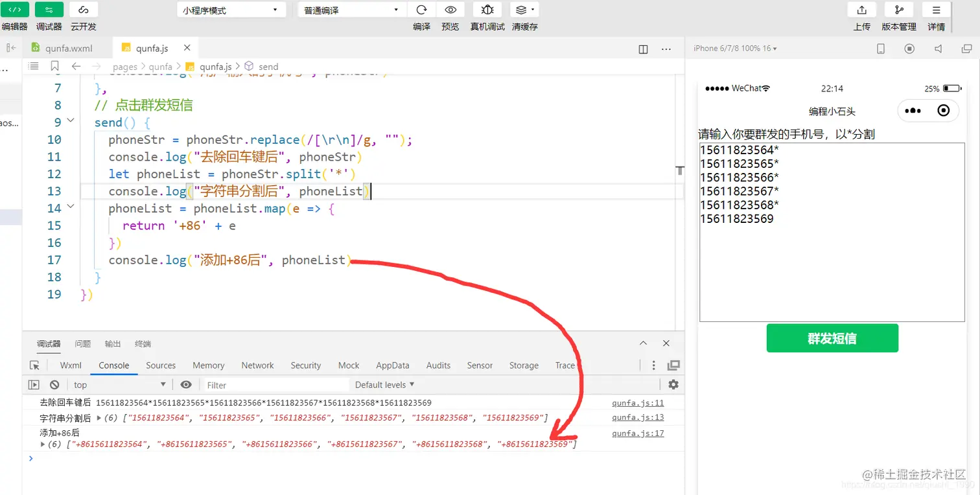Expand the 字符串分割后 array output
The width and height of the screenshot is (980, 495).
pos(99,418)
